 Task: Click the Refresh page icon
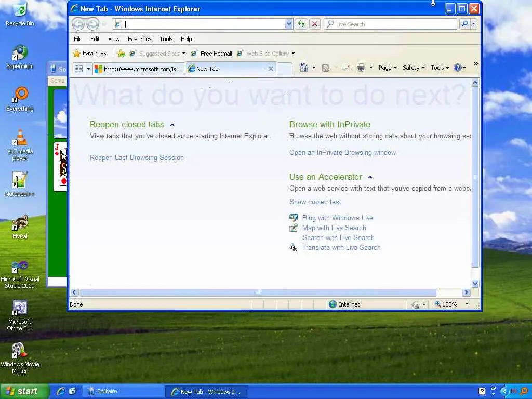coord(301,24)
